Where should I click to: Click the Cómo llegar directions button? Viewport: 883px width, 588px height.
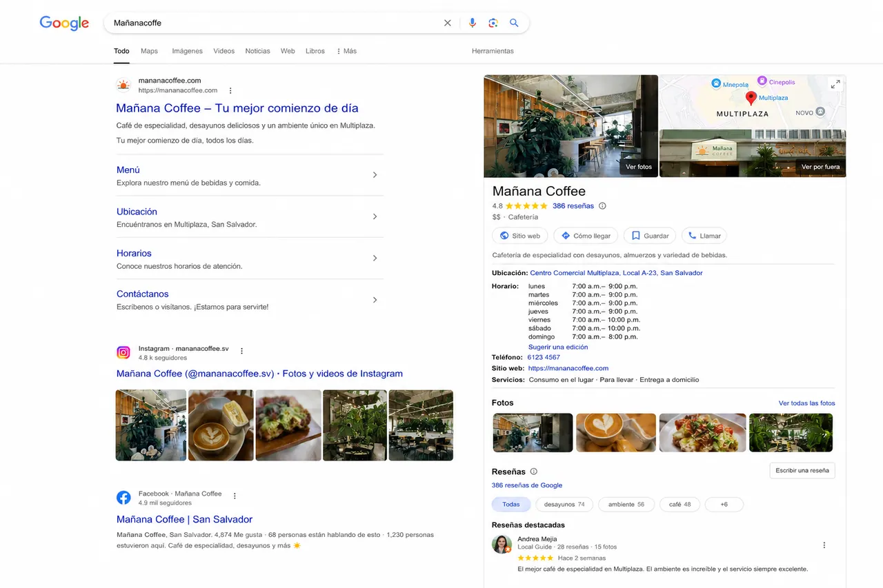coord(586,236)
